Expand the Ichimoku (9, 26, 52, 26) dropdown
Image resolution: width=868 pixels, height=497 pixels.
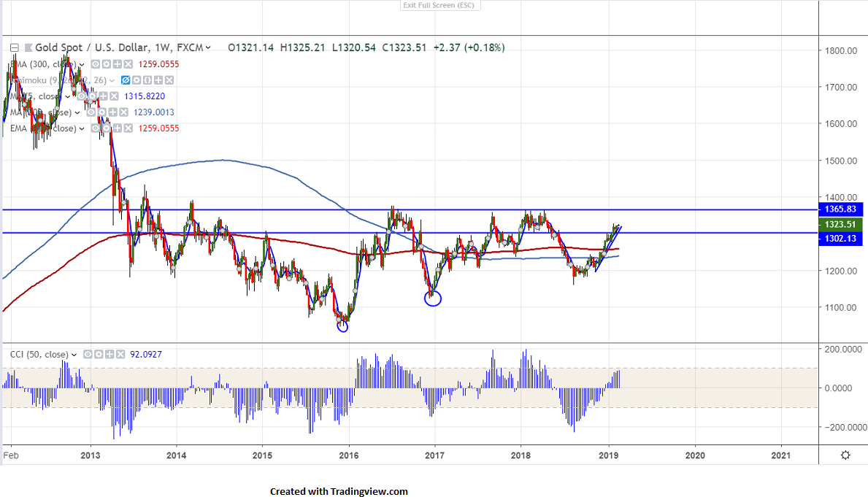point(112,81)
